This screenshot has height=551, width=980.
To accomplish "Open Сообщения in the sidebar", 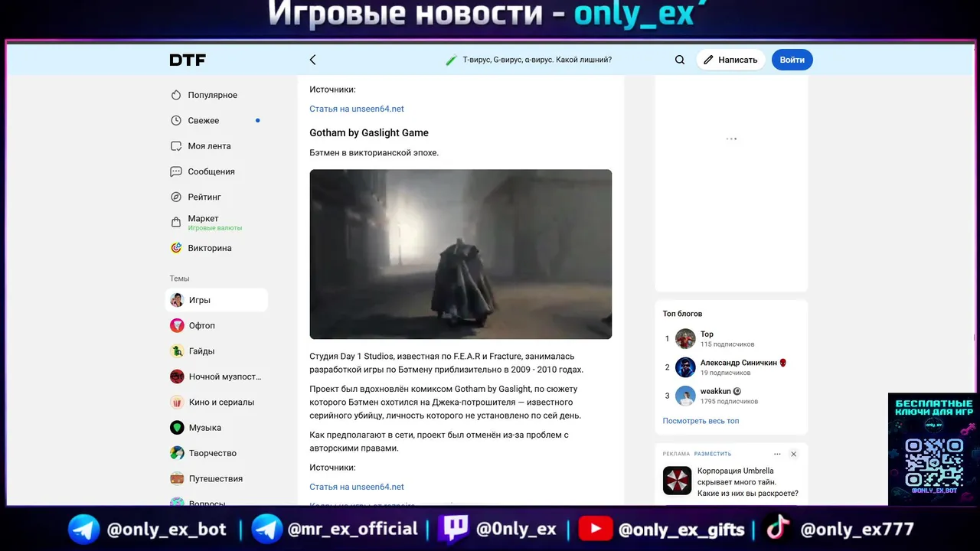I will click(x=211, y=171).
